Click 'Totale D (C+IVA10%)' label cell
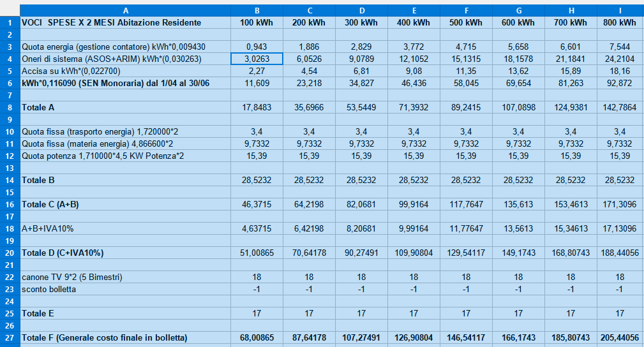 [125, 253]
